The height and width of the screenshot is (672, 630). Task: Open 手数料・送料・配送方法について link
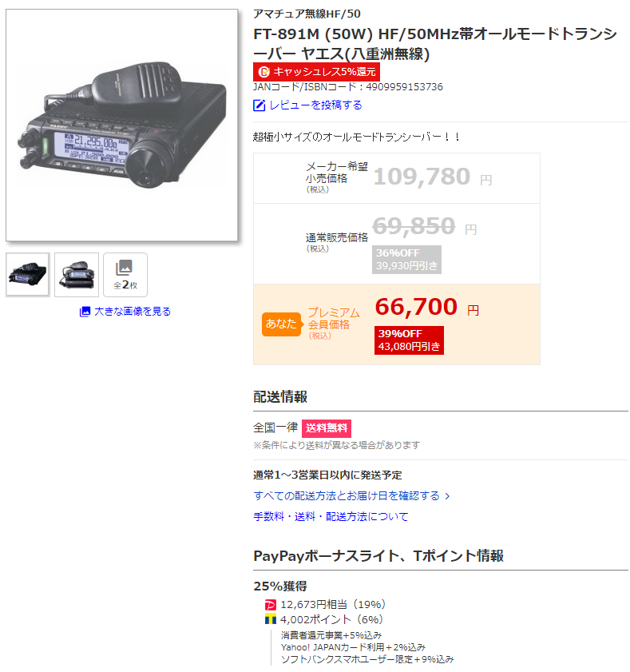[331, 516]
